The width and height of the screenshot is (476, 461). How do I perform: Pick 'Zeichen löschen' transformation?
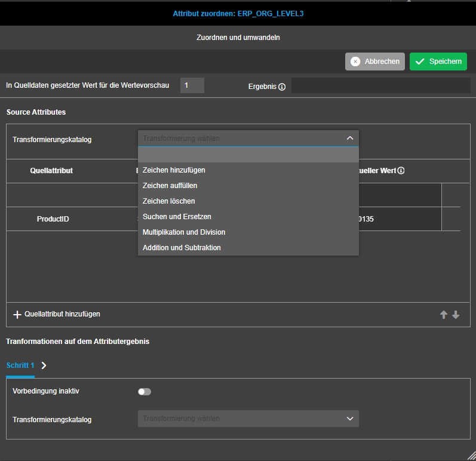(168, 201)
